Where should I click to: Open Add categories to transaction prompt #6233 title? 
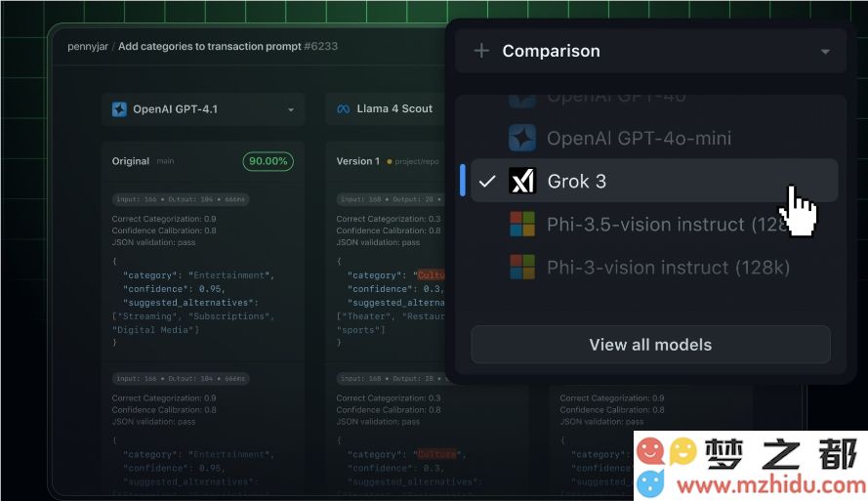click(227, 47)
